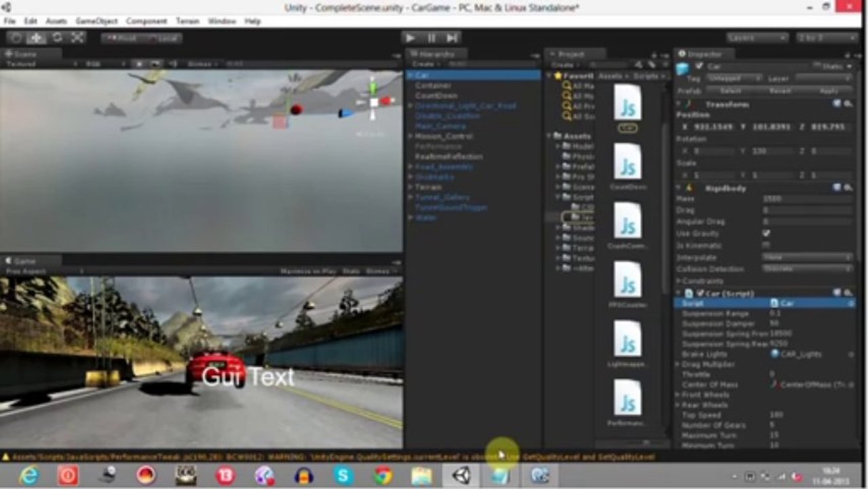Select the Hand view tool
This screenshot has height=489, width=868.
click(x=16, y=38)
